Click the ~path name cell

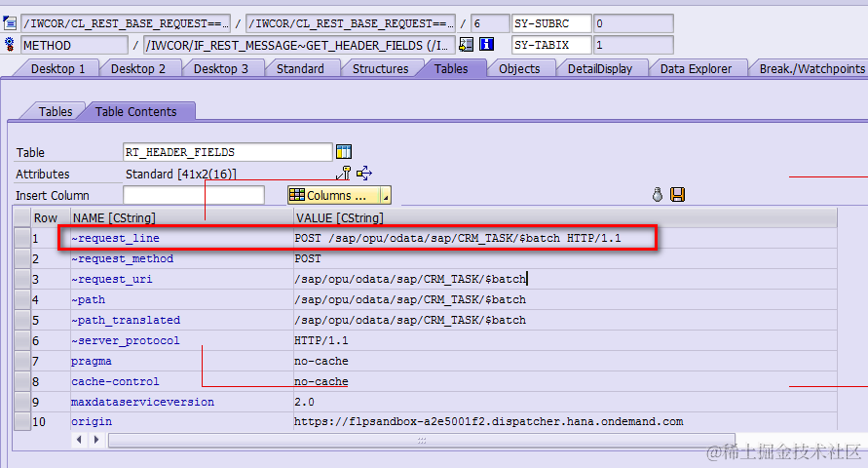[x=181, y=299]
